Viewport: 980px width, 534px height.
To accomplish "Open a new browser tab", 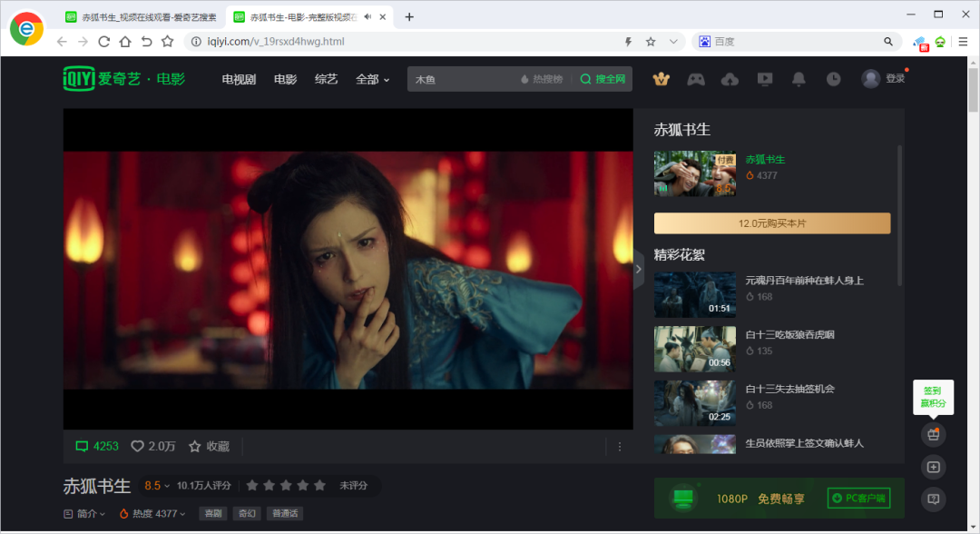I will coord(409,17).
